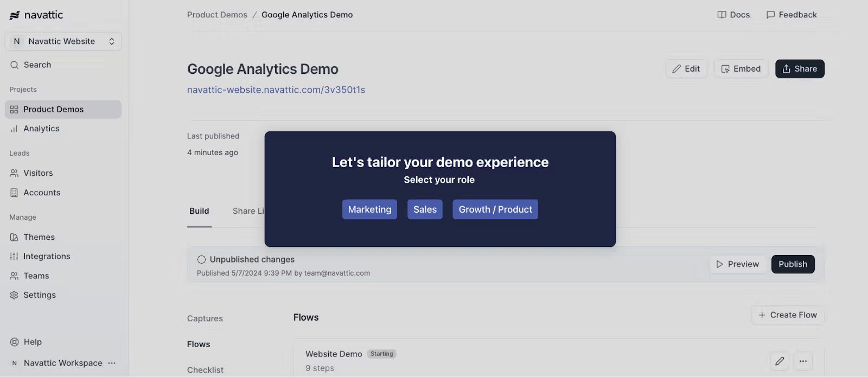Click the Product Demos grid icon
Image resolution: width=868 pixels, height=377 pixels.
click(x=14, y=110)
